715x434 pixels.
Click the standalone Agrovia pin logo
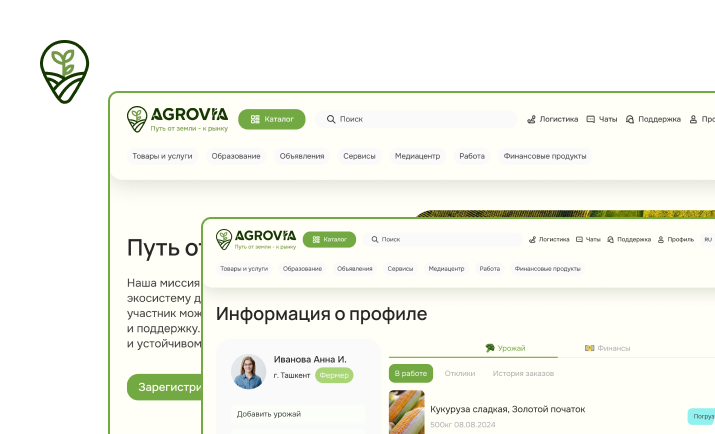[64, 72]
